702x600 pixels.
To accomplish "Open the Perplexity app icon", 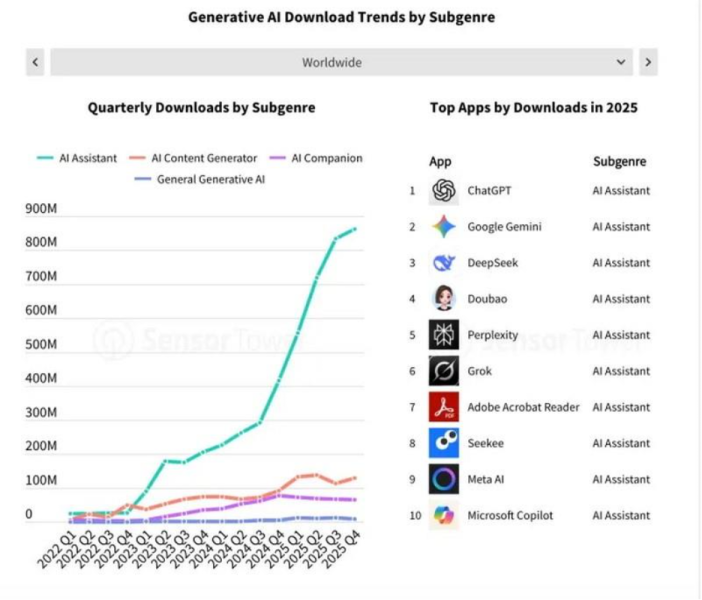I will tap(444, 335).
